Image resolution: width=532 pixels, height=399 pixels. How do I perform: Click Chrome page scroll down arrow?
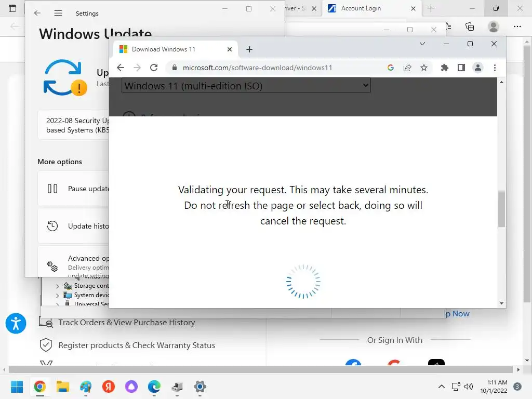click(x=501, y=303)
